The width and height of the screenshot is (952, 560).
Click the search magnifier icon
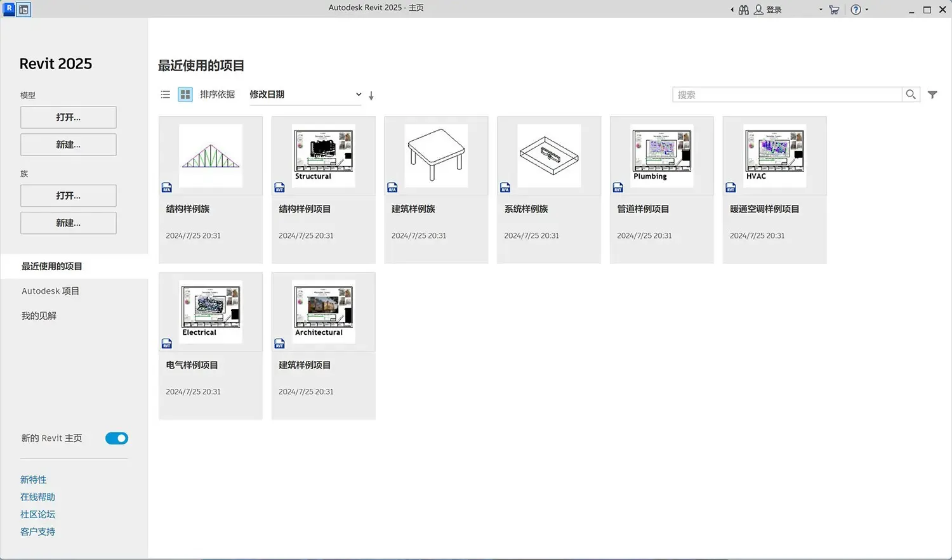(x=911, y=94)
